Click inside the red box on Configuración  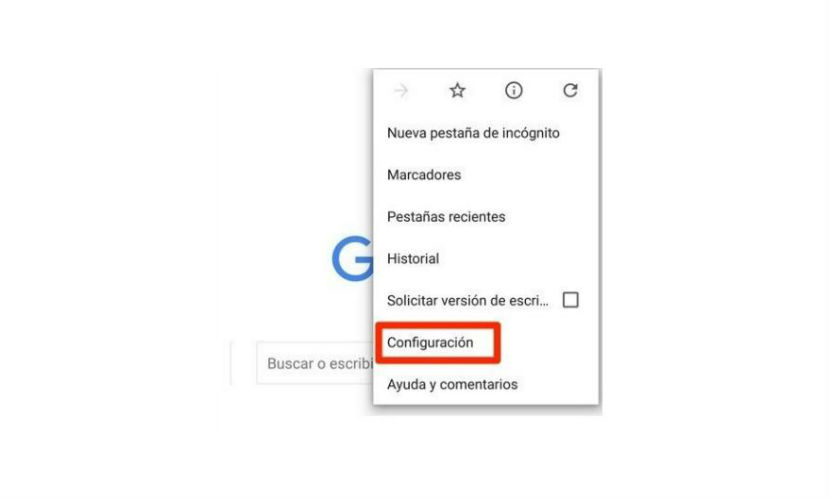click(437, 342)
